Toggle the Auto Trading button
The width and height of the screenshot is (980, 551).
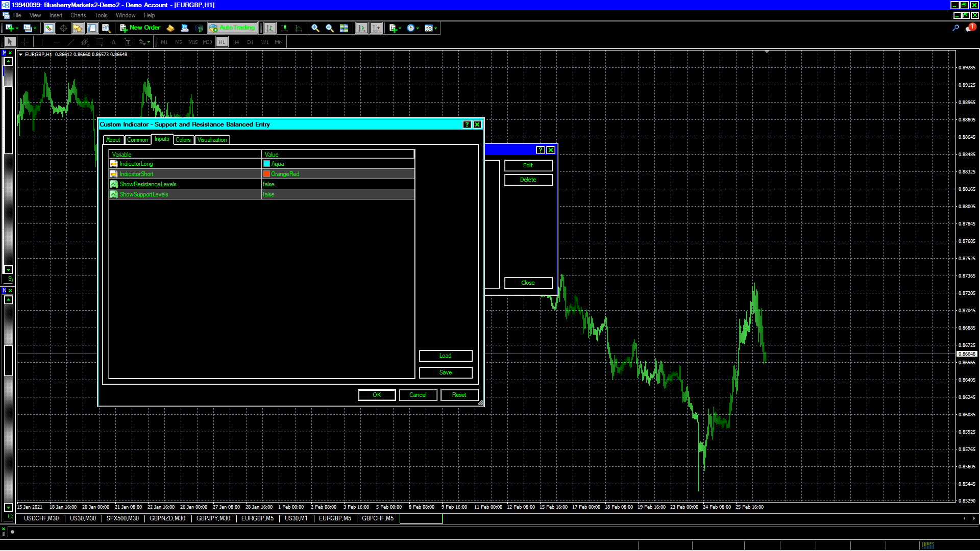(232, 28)
